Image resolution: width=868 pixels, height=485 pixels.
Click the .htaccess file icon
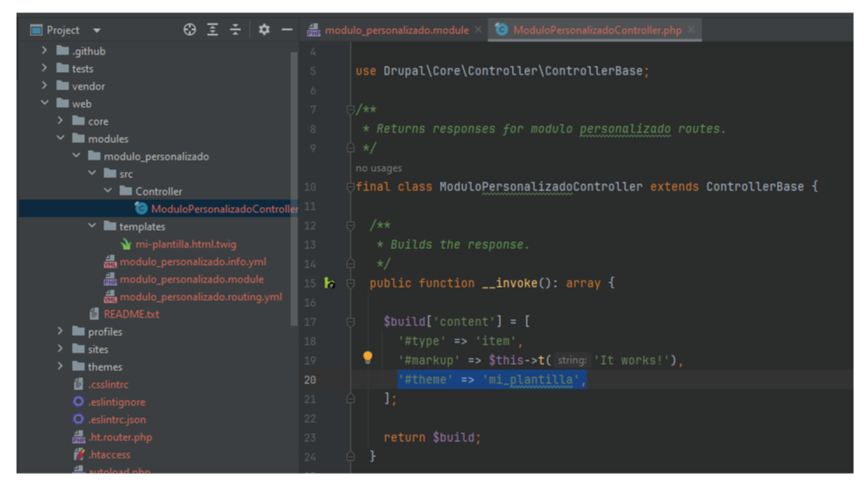(x=79, y=454)
